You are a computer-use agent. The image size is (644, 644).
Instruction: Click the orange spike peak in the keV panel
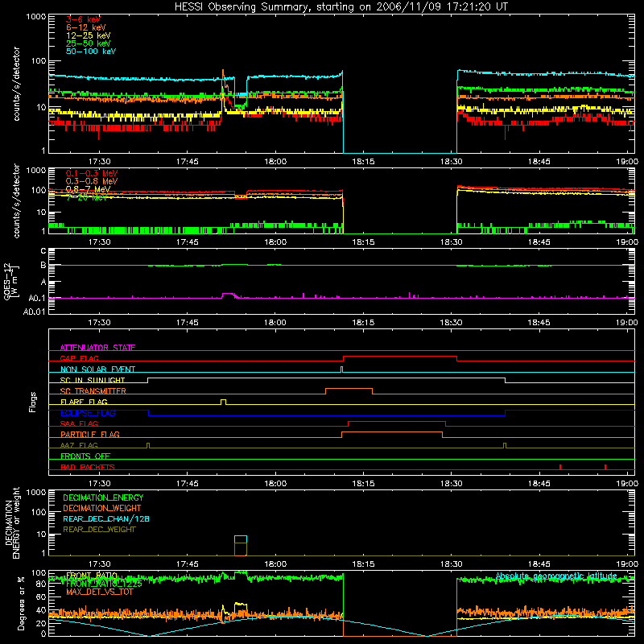(x=223, y=71)
